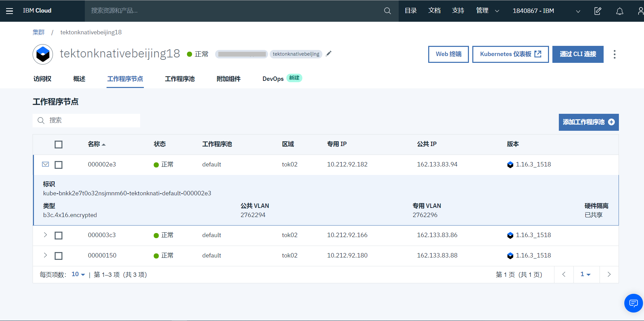Image resolution: width=644 pixels, height=321 pixels.
Task: Click the 版本 column header
Action: (513, 144)
